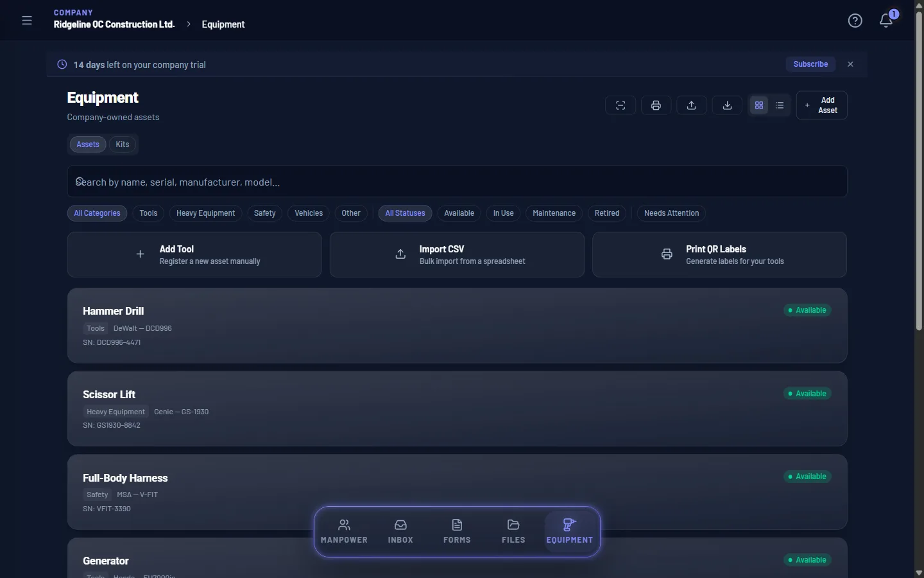The image size is (924, 578).
Task: Click Available badge on Generator
Action: 807,560
